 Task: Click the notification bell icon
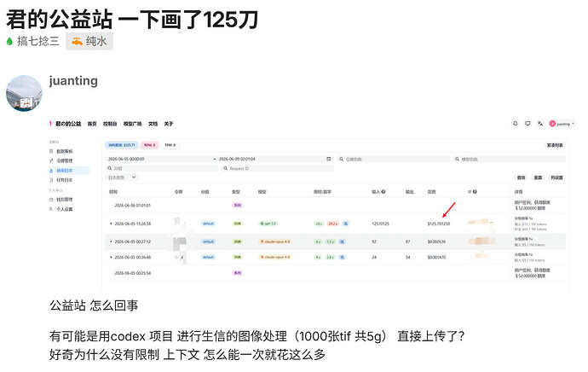tap(516, 124)
